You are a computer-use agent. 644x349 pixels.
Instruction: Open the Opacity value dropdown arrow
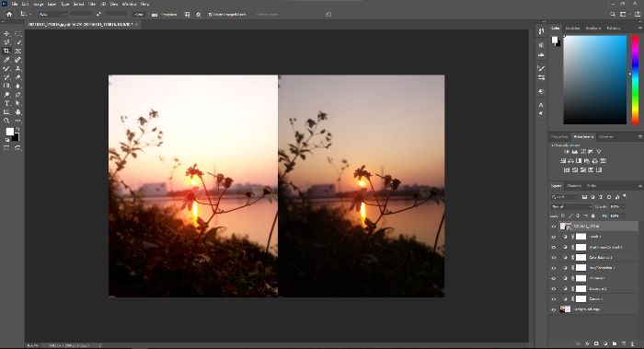(624, 207)
